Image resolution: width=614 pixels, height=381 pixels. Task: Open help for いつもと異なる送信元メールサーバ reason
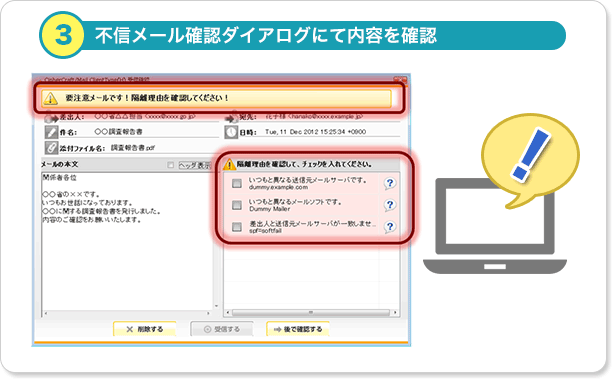[x=390, y=183]
